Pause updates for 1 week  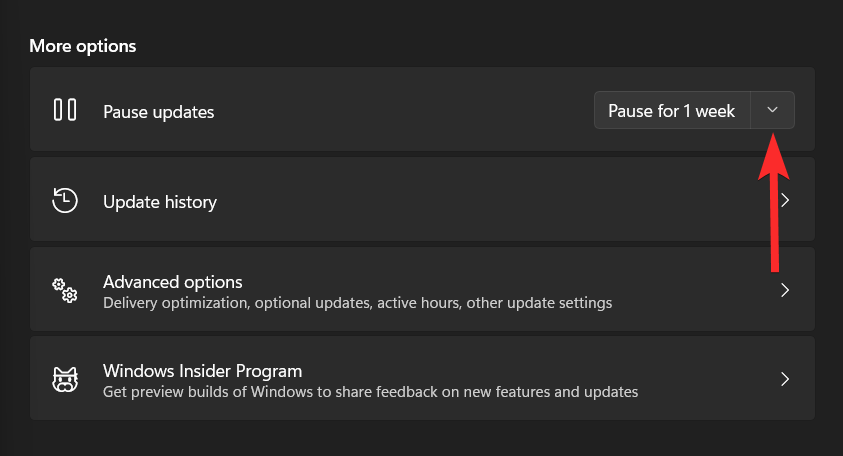672,110
